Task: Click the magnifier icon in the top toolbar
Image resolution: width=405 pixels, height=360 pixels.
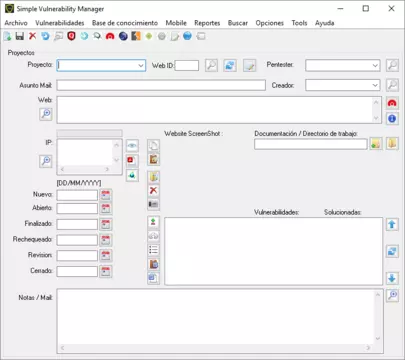Action: [x=97, y=36]
